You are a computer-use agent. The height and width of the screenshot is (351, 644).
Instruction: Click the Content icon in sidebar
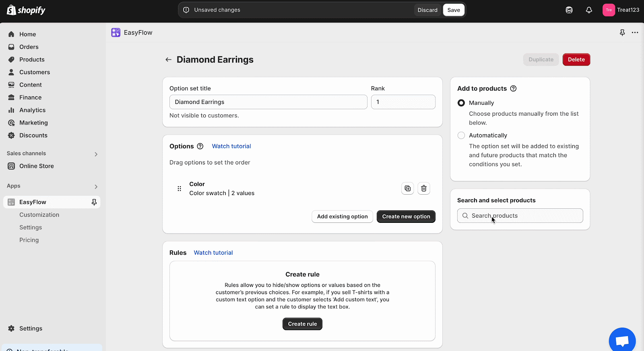tap(11, 85)
